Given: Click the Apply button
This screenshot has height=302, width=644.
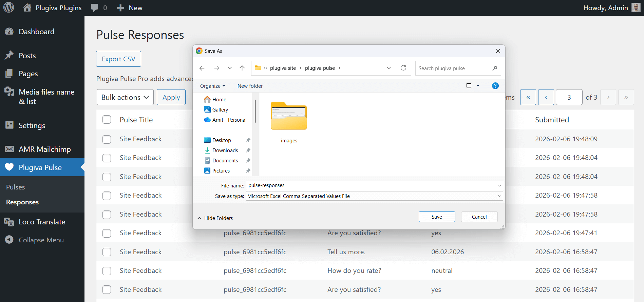Looking at the screenshot, I should (x=171, y=97).
